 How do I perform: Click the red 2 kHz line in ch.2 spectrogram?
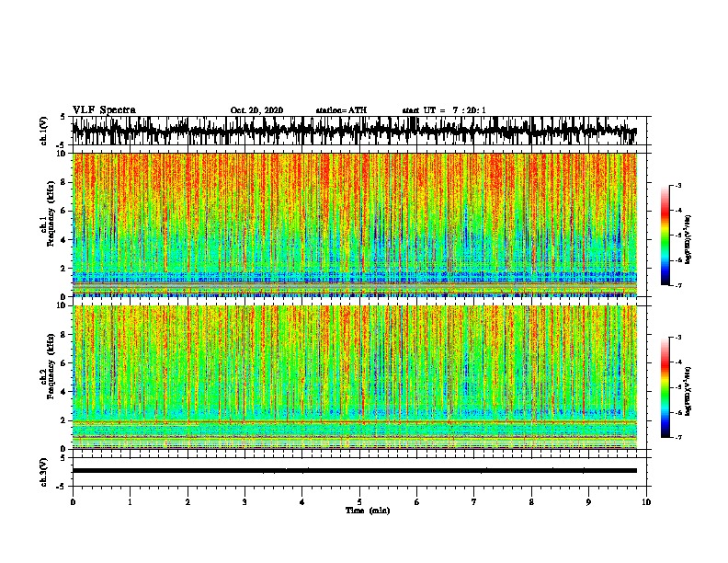pyautogui.click(x=355, y=421)
